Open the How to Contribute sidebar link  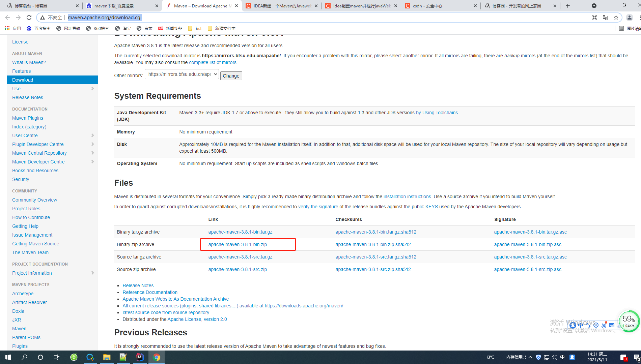coord(31,217)
